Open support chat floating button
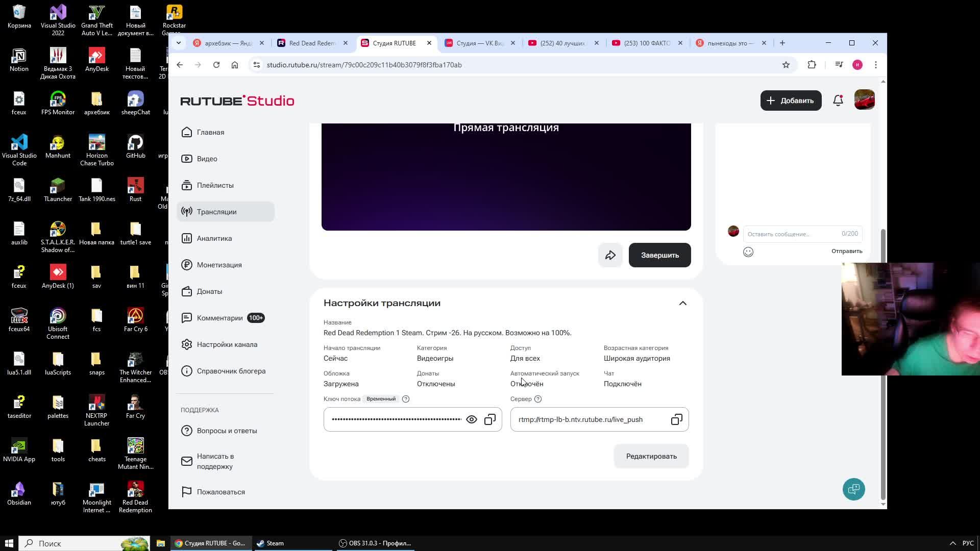980x551 pixels. 853,489
